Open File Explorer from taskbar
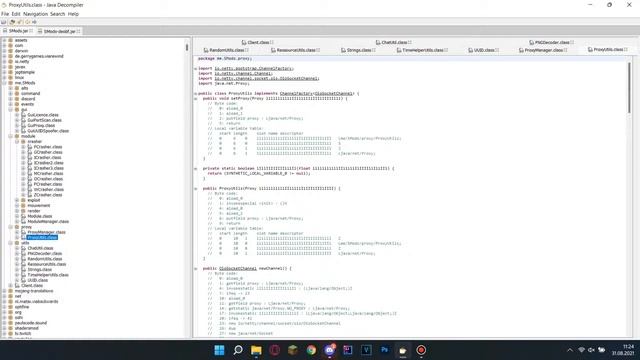Image resolution: width=640 pixels, height=360 pixels. coord(256,350)
